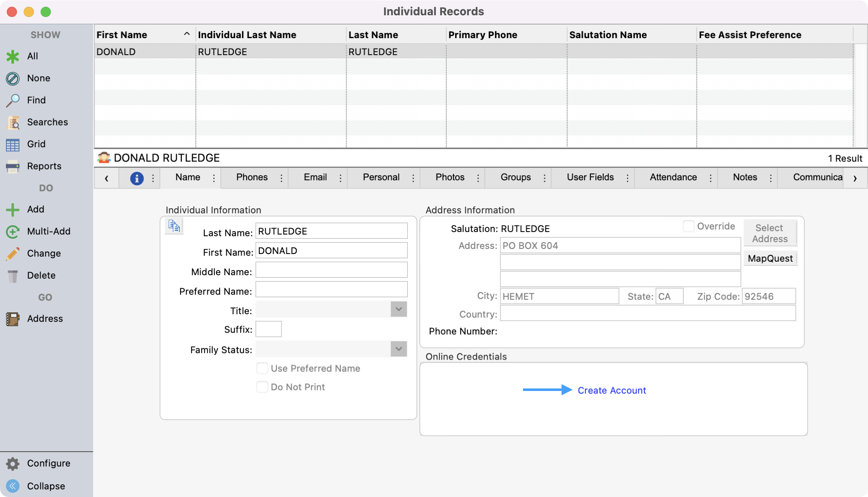This screenshot has height=497, width=868.
Task: Click the Create Account link
Action: tap(612, 390)
